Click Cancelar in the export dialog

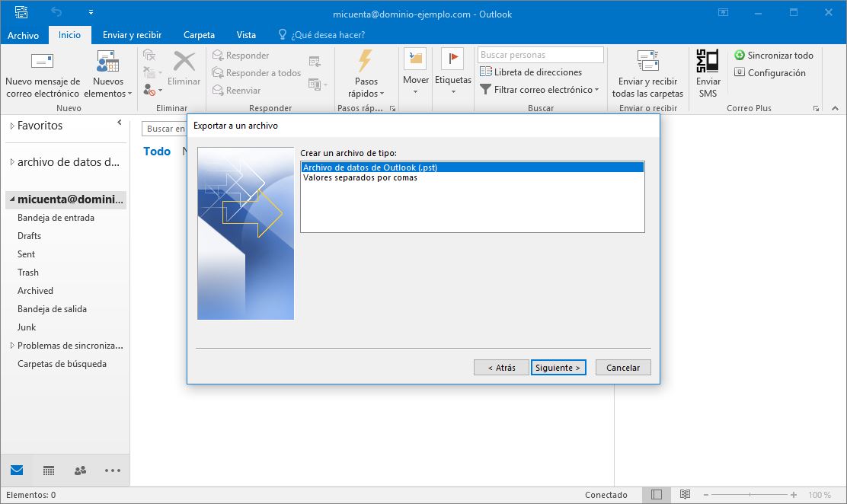[x=623, y=367]
